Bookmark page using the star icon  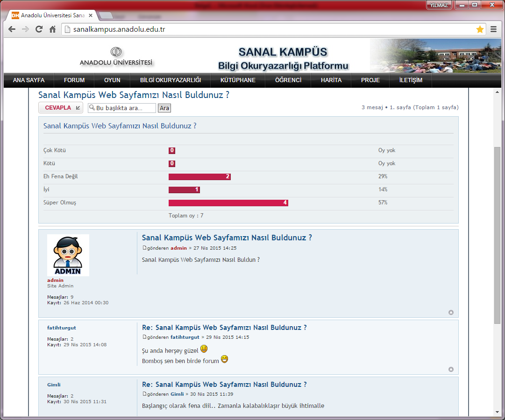click(x=480, y=29)
